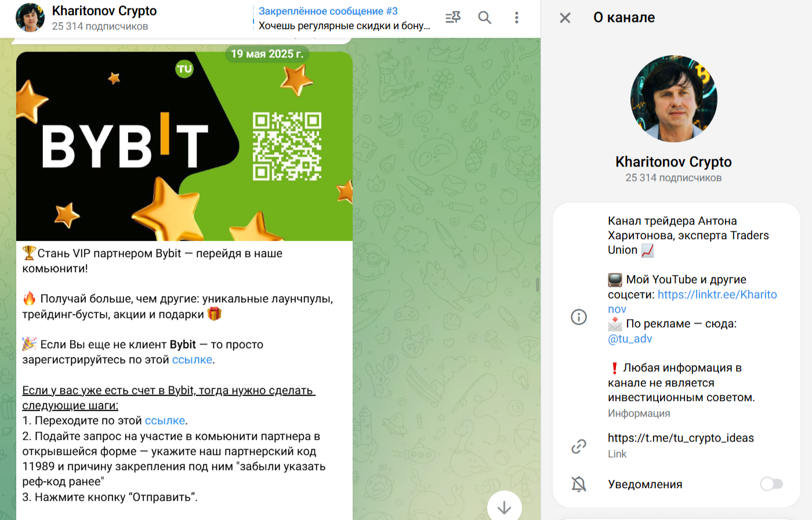Open the Bybit promo image
812x520 pixels.
(184, 146)
